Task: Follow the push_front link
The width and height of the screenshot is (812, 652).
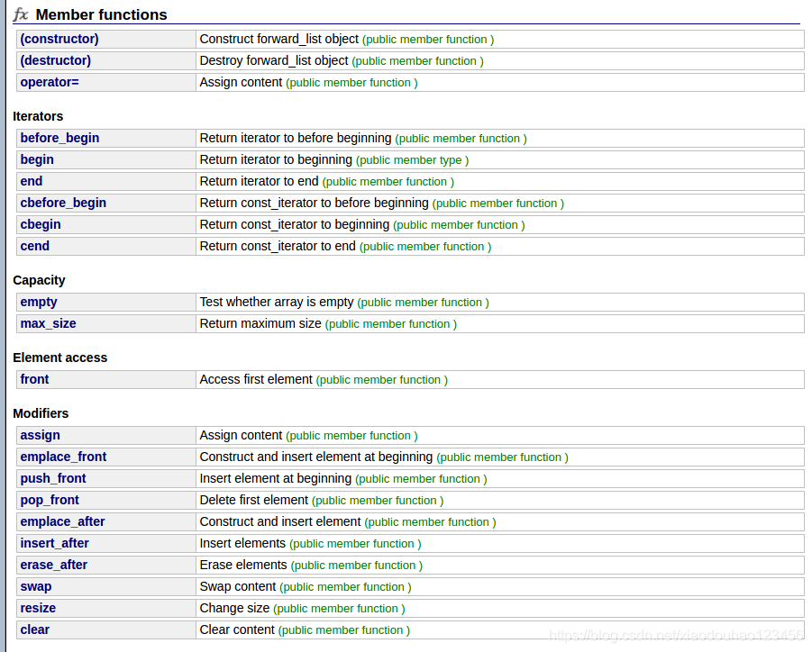Action: coord(53,479)
